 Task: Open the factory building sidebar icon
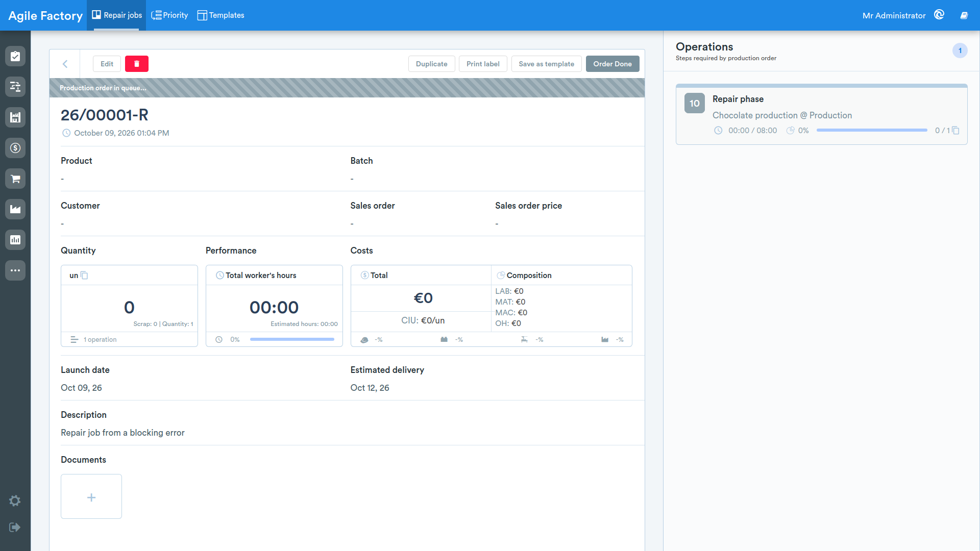(15, 117)
